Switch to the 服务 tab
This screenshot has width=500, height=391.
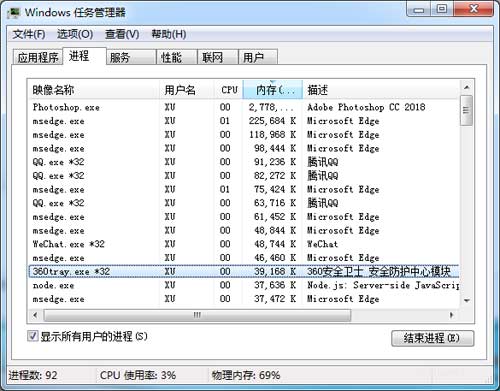click(131, 57)
